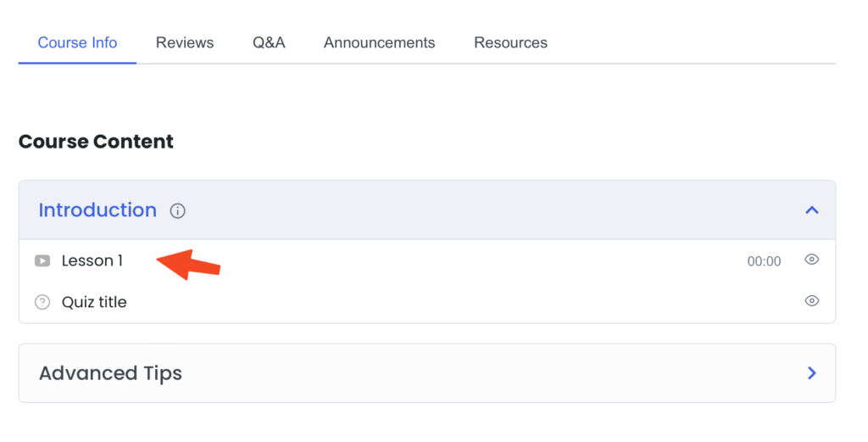Toggle the eye preview icon for Lesson 1
Screen dimensions: 868x442
point(811,260)
